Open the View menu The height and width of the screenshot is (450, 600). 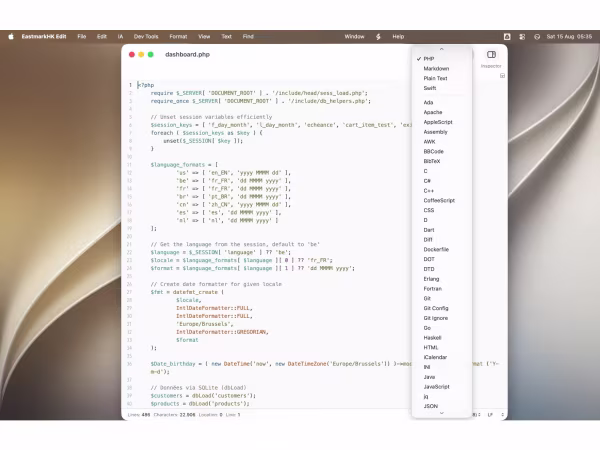204,37
